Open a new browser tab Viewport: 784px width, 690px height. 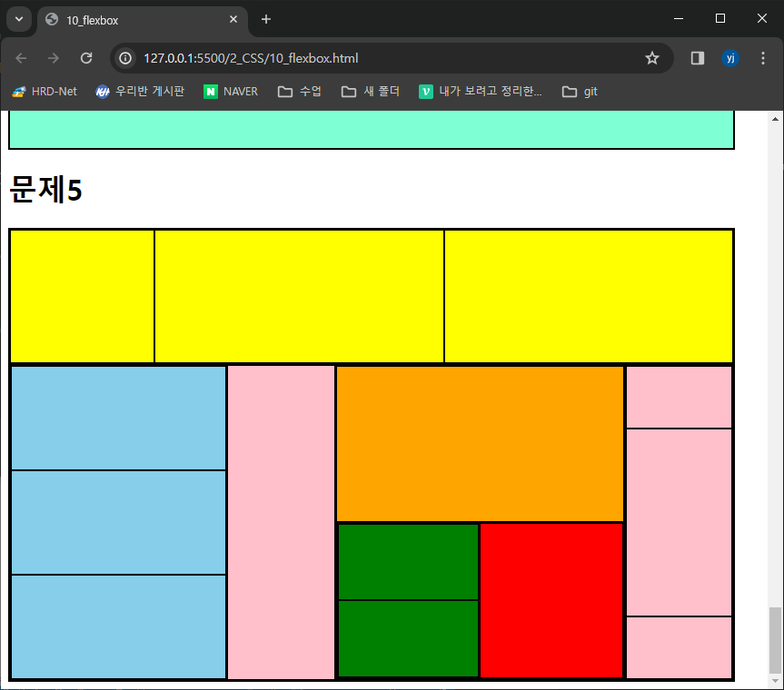coord(264,18)
